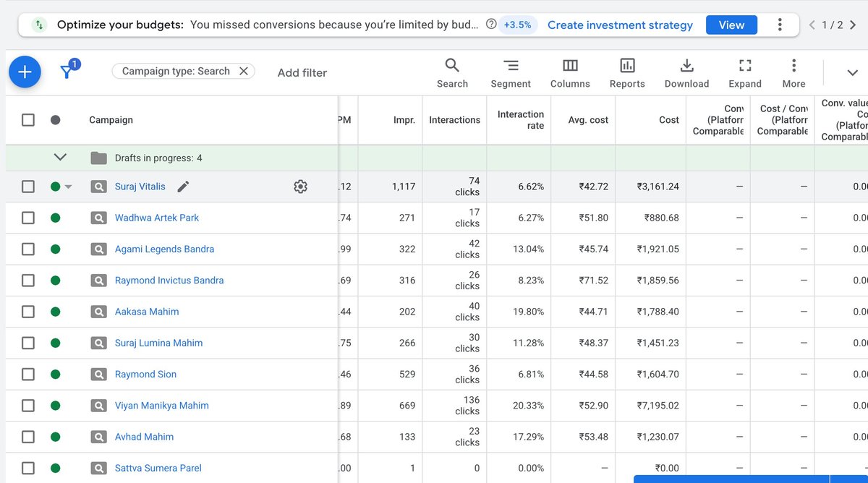Viewport: 868px width, 483px height.
Task: Open the Raymond Sion campaign
Action: pos(145,375)
